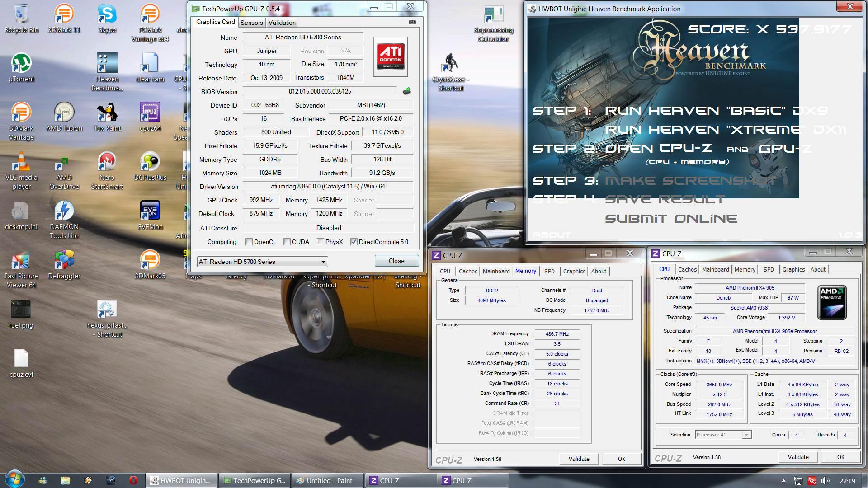Click the volume icon in system tray

point(825,481)
